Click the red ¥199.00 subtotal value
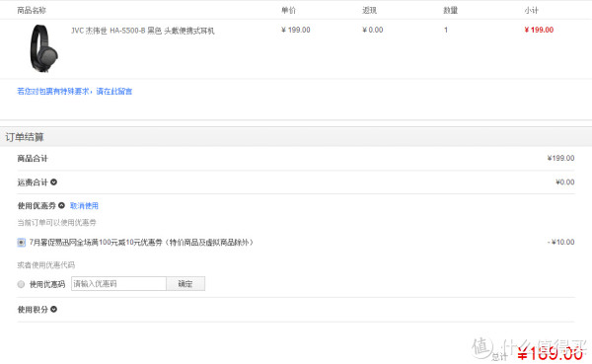 (539, 30)
